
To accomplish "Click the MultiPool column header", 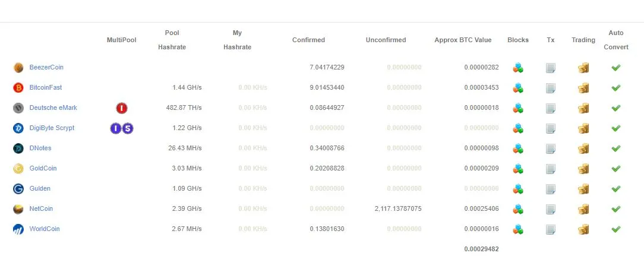I will pos(122,40).
